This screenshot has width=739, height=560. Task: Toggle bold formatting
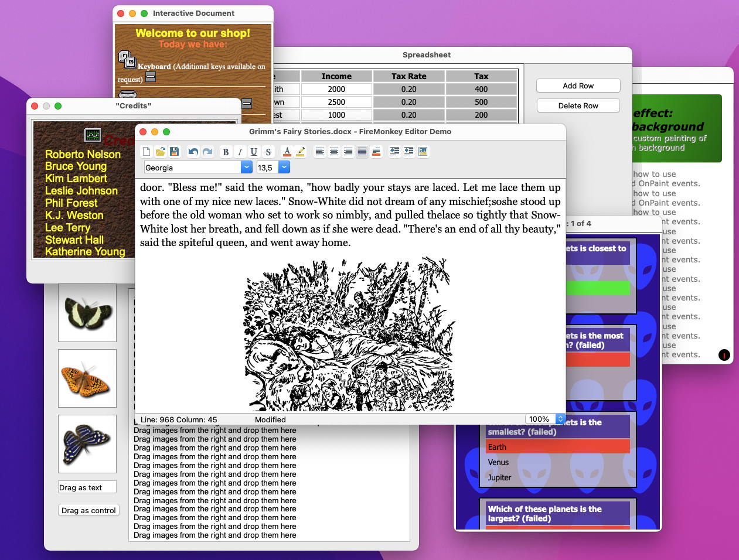[x=226, y=152]
